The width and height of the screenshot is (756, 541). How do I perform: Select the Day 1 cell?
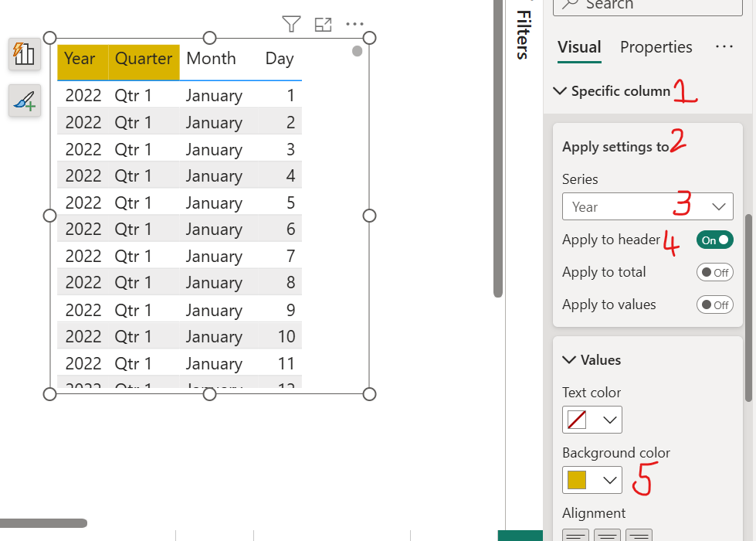[x=290, y=95]
